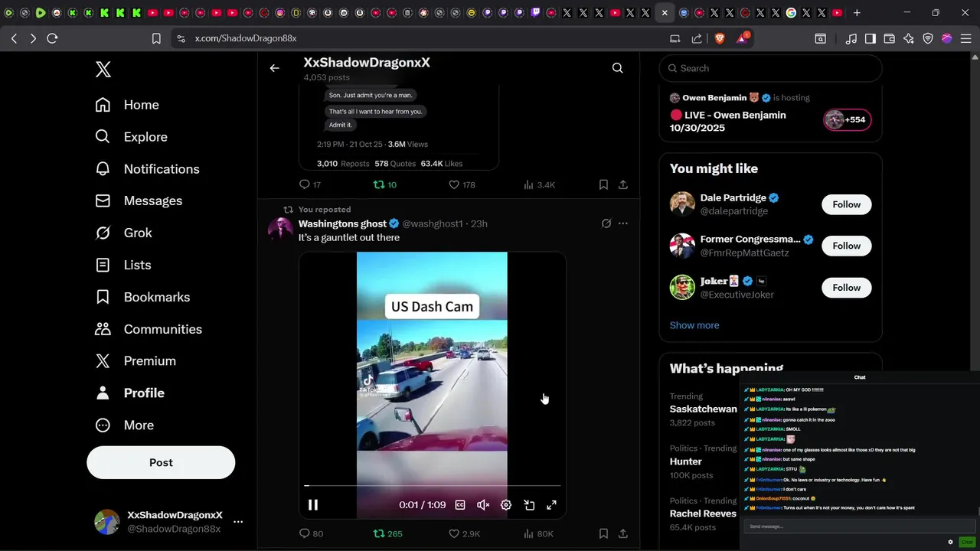Open the video in picture-in-picture
Viewport: 980px width, 551px height.
(x=529, y=505)
